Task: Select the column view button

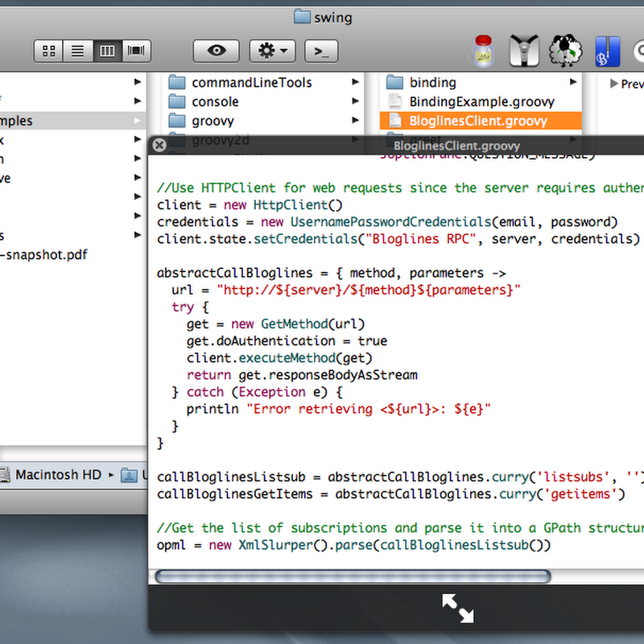Action: tap(107, 51)
